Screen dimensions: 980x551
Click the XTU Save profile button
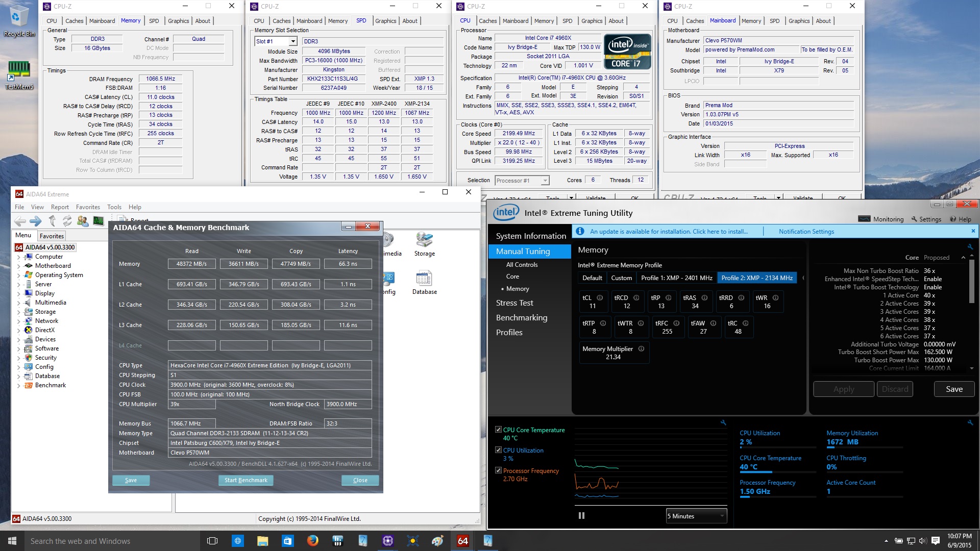(954, 389)
